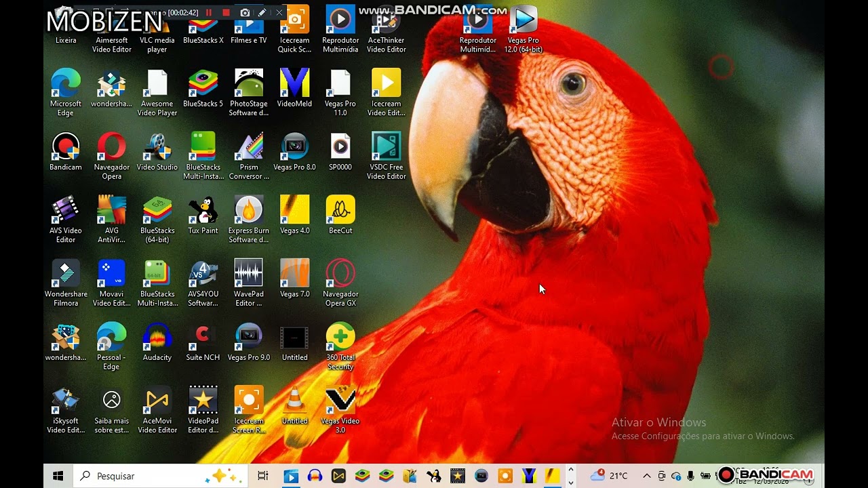
Task: Open Navegador Opera GX icon
Action: tap(340, 283)
